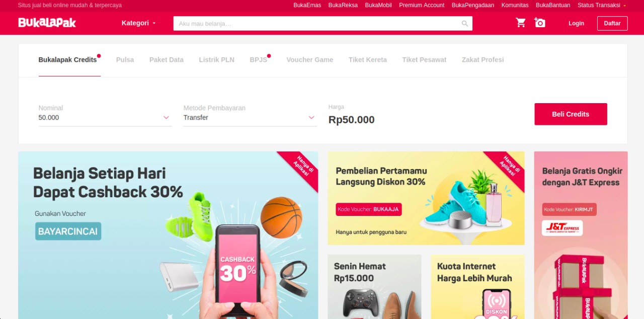Focus the Aku mau belanja search field
Screen dimensions: 644x319
click(x=317, y=24)
